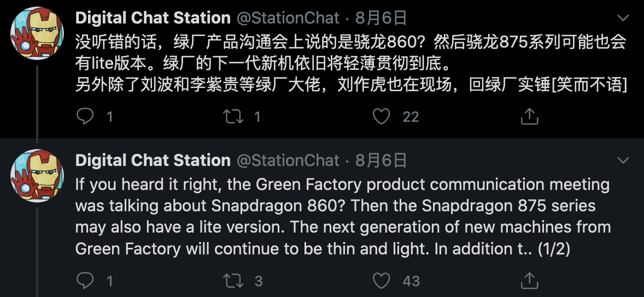Image resolution: width=644 pixels, height=297 pixels.
Task: Click Digital Chat Station name on English tweet
Action: point(153,160)
